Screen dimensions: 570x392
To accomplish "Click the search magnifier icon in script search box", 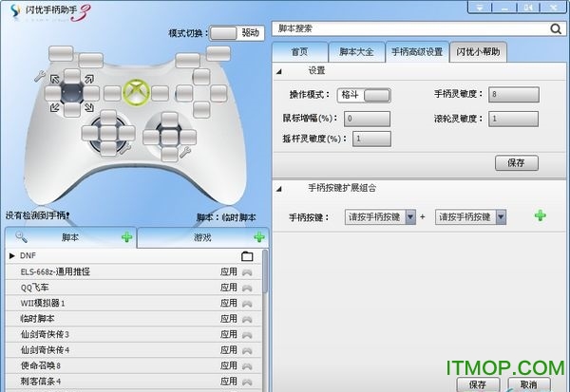I will coord(556,28).
